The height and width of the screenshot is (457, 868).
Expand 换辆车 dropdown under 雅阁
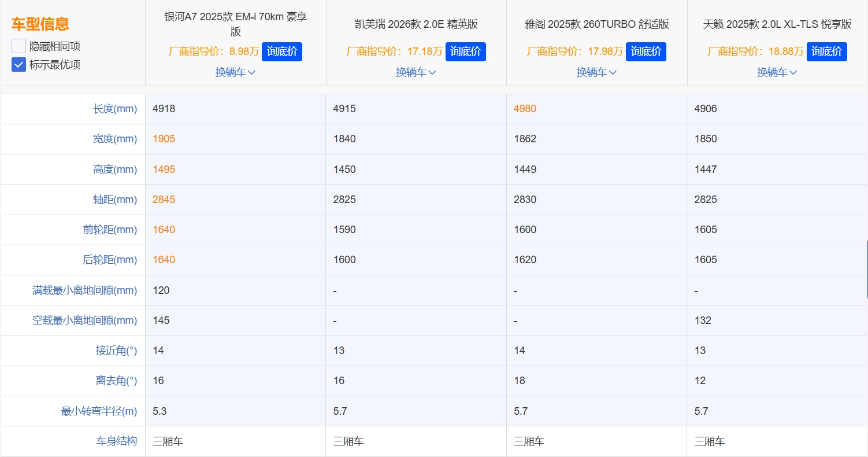point(596,72)
